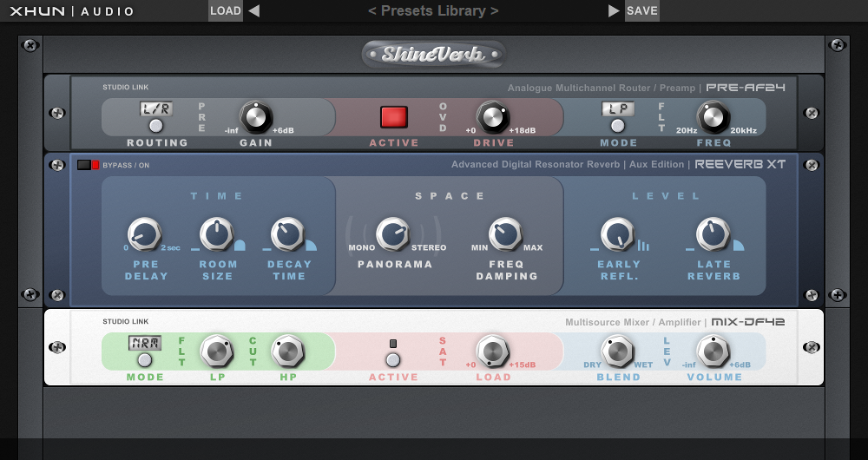Click the mixer VOLUME knob
This screenshot has width=868, height=460.
coord(713,352)
